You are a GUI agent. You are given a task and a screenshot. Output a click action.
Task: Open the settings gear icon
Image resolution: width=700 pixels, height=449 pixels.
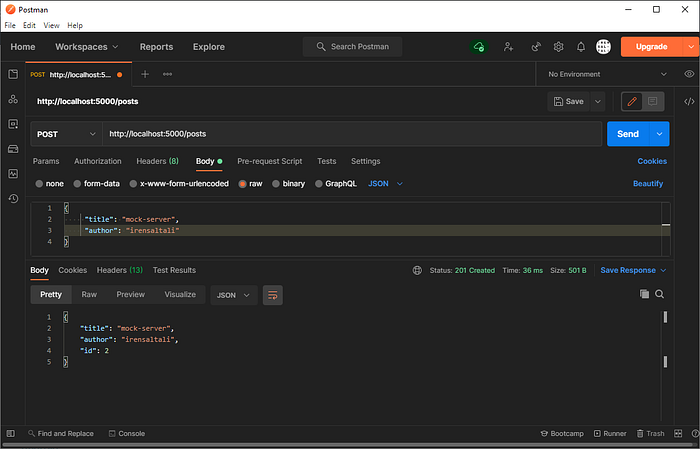coord(558,46)
